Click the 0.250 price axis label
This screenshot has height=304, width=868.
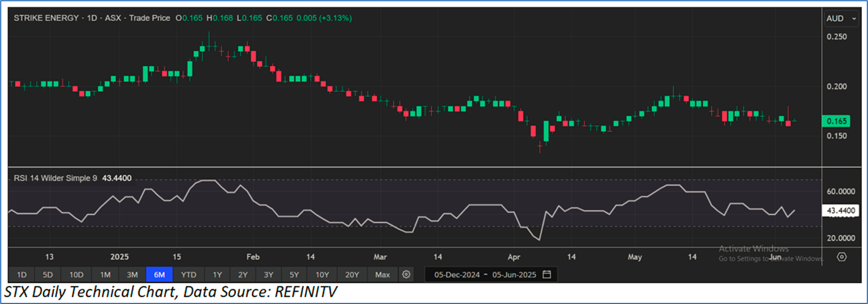[x=837, y=36]
